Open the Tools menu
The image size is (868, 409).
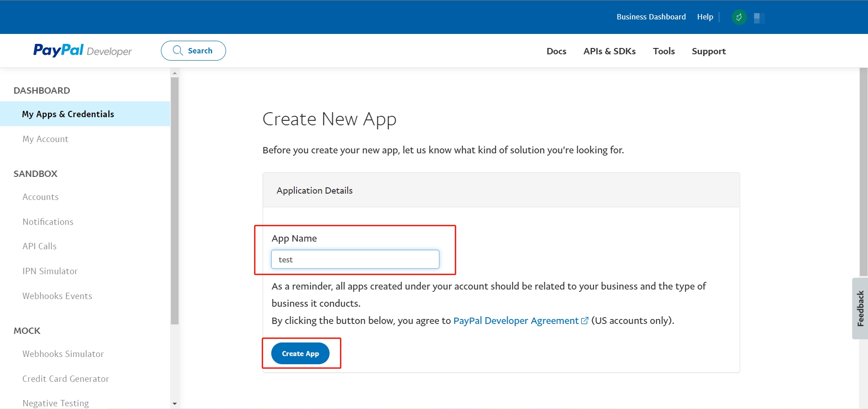click(664, 51)
